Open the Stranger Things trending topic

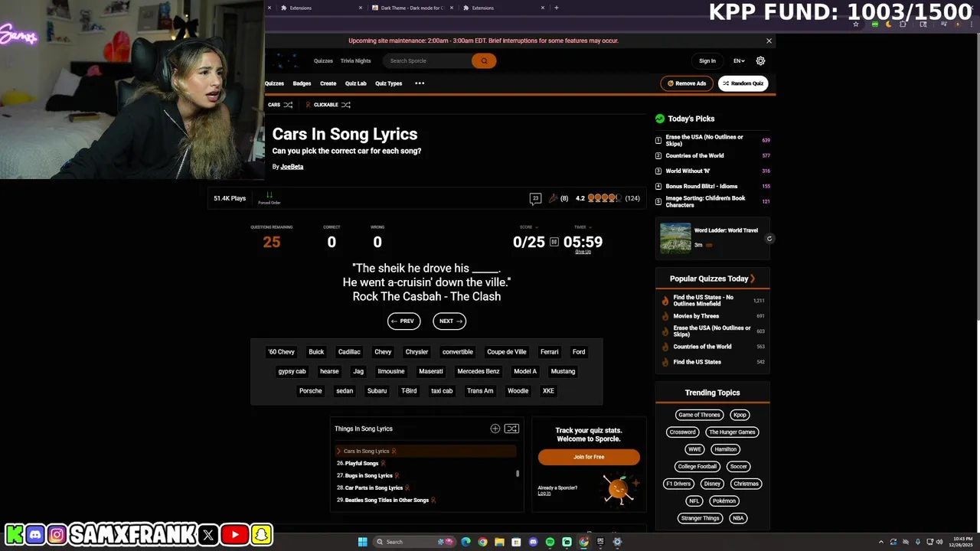coord(701,518)
